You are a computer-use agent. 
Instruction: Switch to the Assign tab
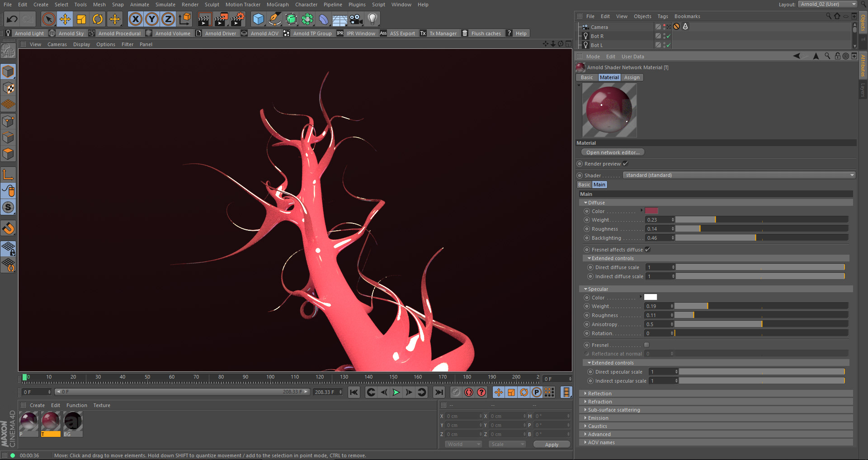(632, 77)
